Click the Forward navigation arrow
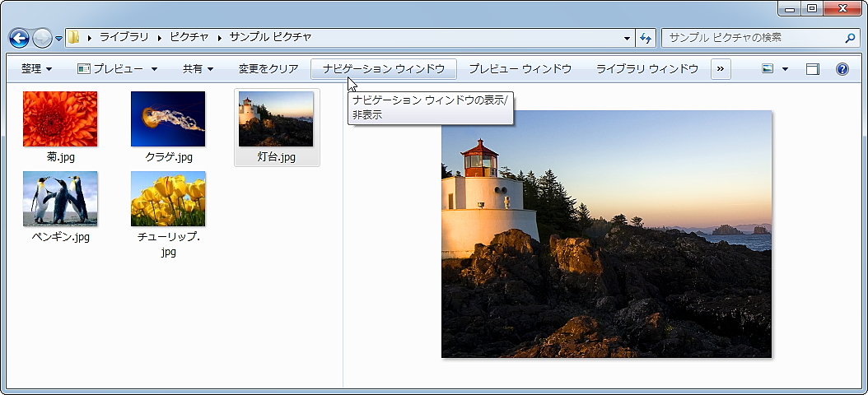Viewport: 868px width, 395px height. tap(42, 38)
